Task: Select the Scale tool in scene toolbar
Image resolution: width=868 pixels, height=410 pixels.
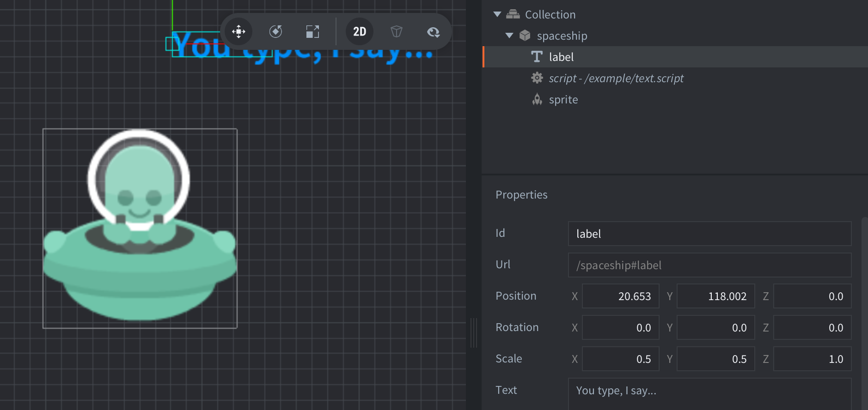Action: pyautogui.click(x=313, y=31)
